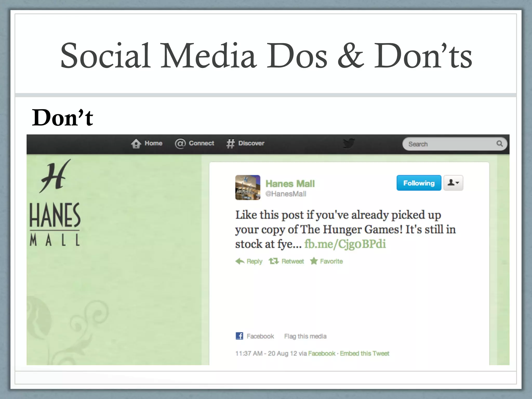Viewport: 532px width, 399px height.
Task: Open the Hanes Mall profile avatar
Action: click(248, 187)
